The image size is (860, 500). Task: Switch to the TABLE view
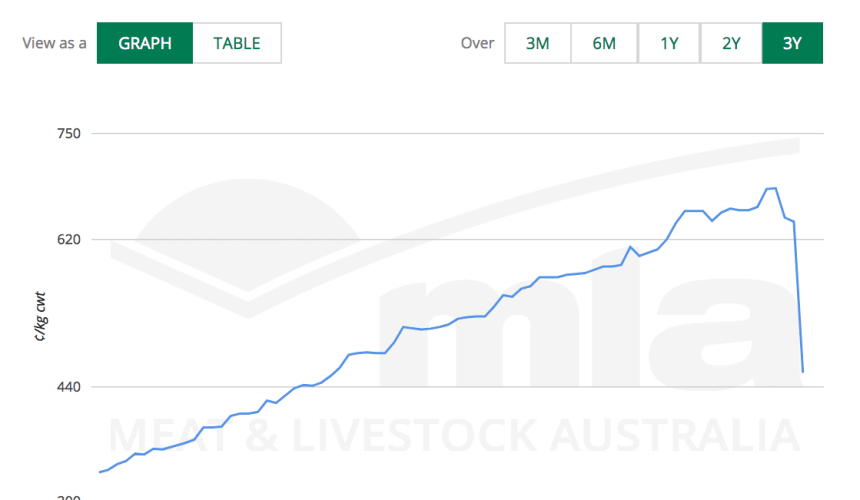click(237, 43)
